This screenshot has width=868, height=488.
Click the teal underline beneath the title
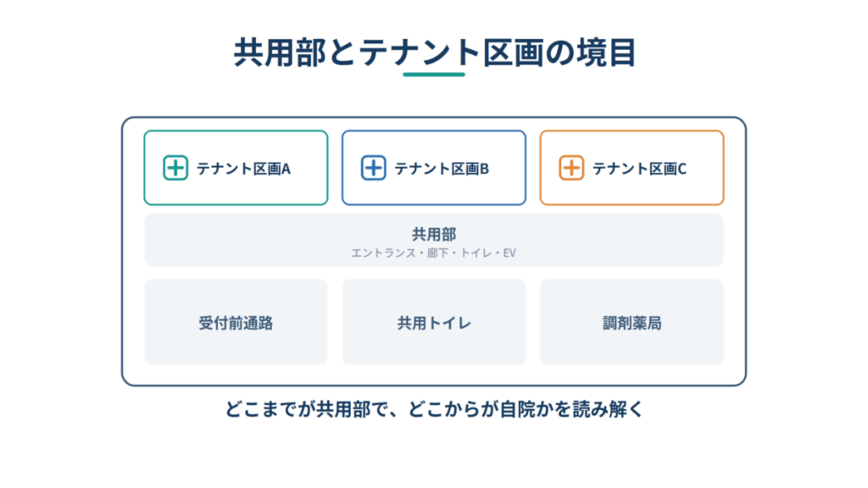(434, 75)
